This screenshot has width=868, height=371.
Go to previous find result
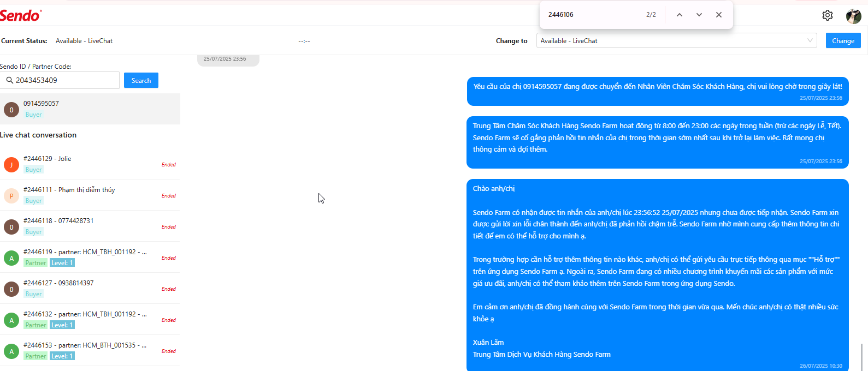coord(680,15)
